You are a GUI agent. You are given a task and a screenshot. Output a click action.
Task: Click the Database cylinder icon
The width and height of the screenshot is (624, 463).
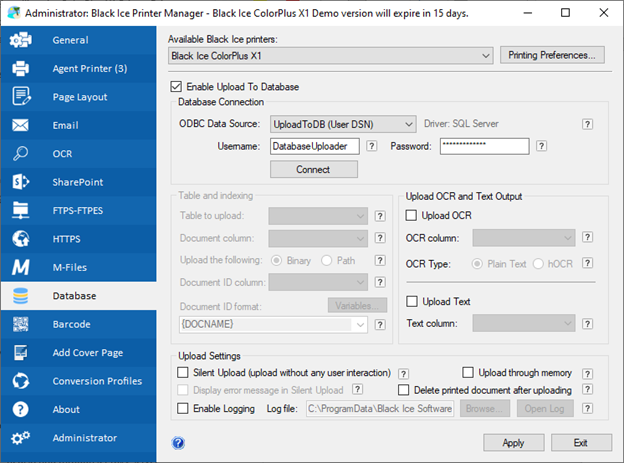pyautogui.click(x=20, y=296)
